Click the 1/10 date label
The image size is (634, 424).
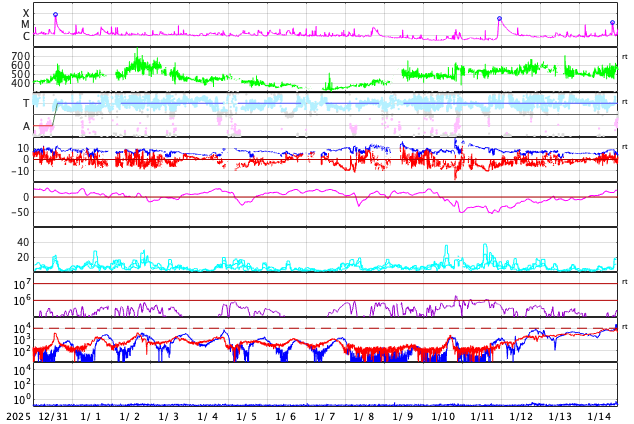click(442, 416)
